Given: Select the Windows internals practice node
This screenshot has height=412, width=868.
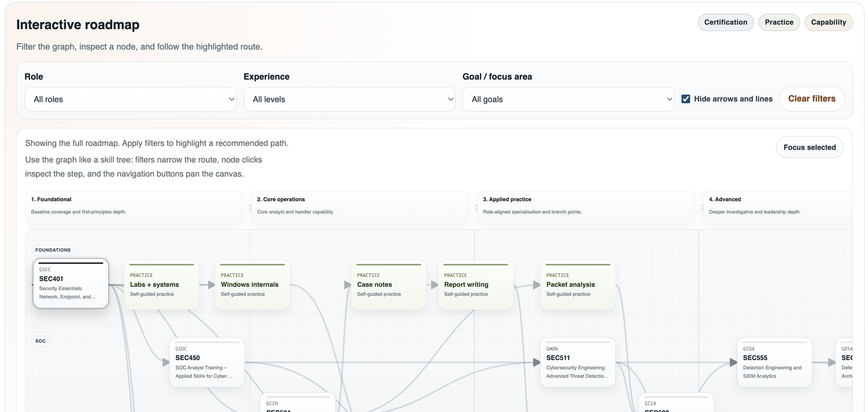Looking at the screenshot, I should click(252, 285).
